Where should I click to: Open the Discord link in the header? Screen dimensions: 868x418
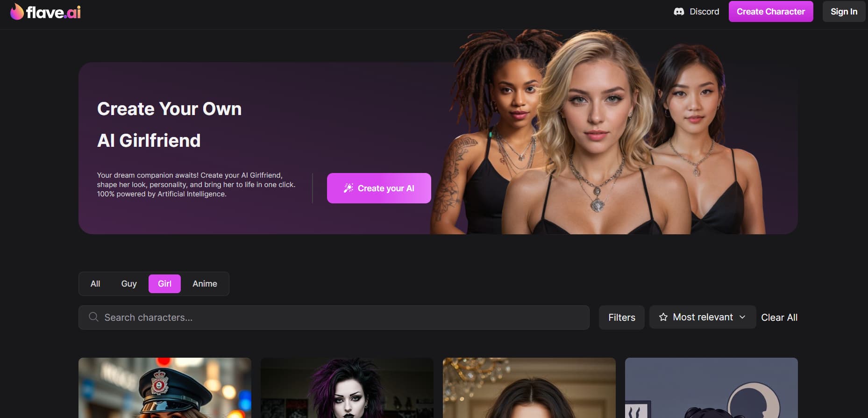(696, 12)
